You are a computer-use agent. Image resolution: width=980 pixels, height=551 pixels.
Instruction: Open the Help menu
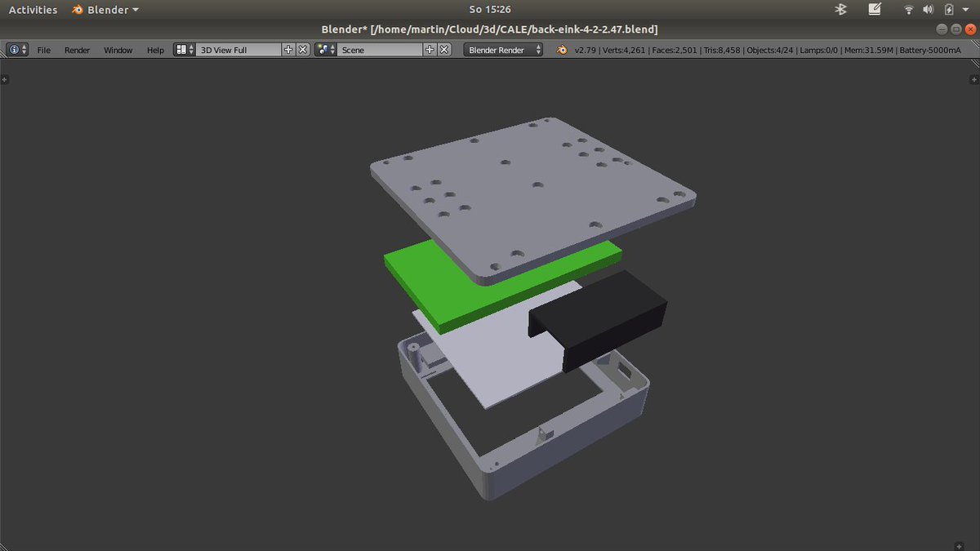(155, 50)
